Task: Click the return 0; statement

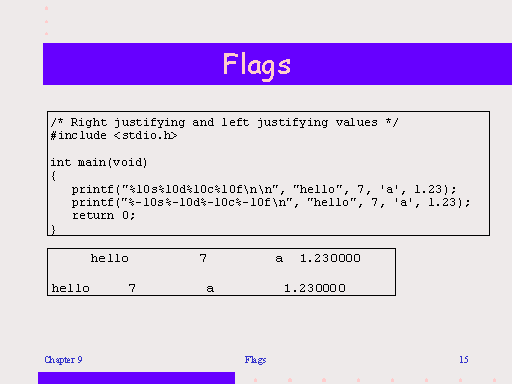Action: (103, 216)
